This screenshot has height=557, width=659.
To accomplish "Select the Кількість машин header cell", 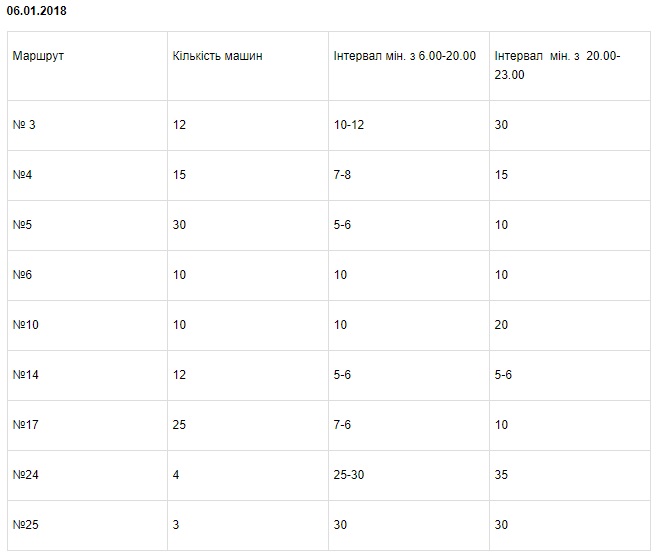I will pyautogui.click(x=217, y=56).
